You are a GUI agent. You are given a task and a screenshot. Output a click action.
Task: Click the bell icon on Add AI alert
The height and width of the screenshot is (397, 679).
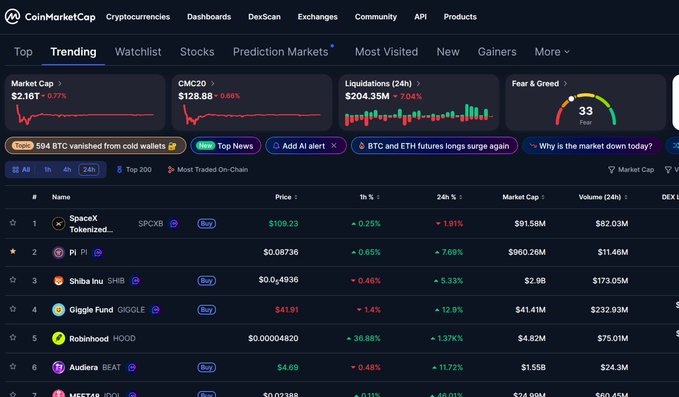coord(276,146)
